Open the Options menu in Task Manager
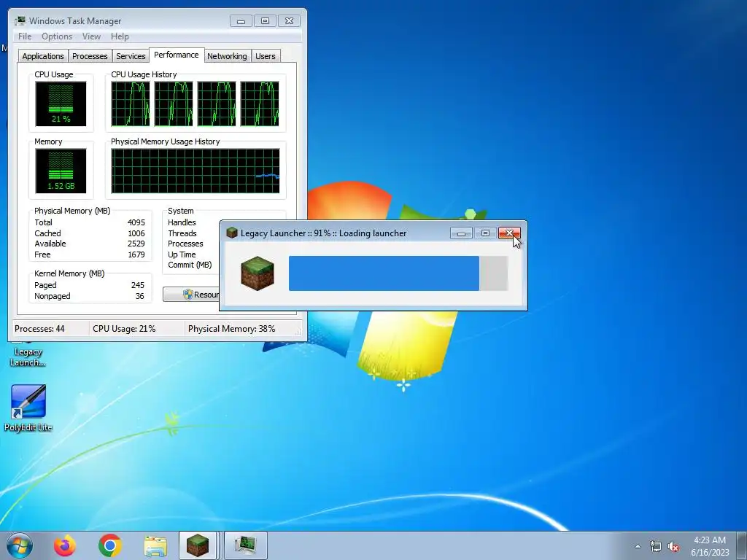The image size is (747, 560). (57, 36)
